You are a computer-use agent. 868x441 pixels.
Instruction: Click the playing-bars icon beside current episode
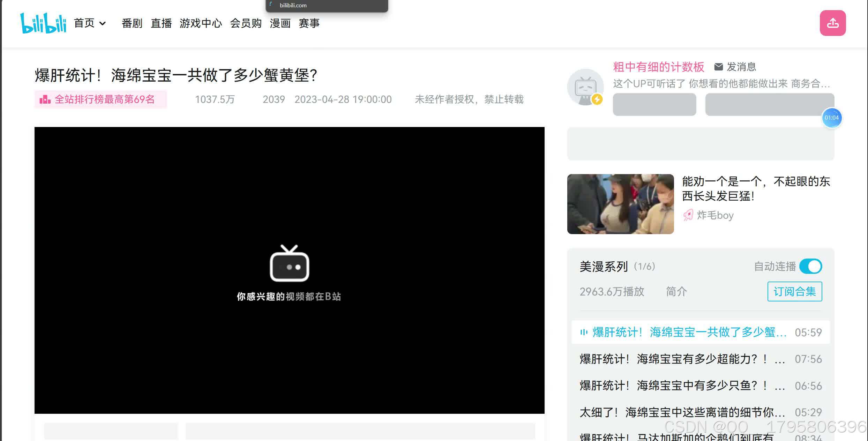point(584,332)
